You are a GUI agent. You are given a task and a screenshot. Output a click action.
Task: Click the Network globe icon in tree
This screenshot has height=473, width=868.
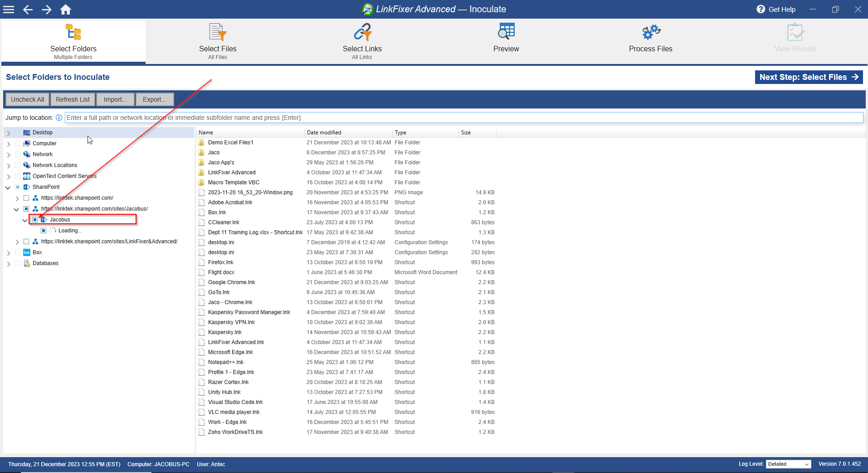click(x=27, y=154)
